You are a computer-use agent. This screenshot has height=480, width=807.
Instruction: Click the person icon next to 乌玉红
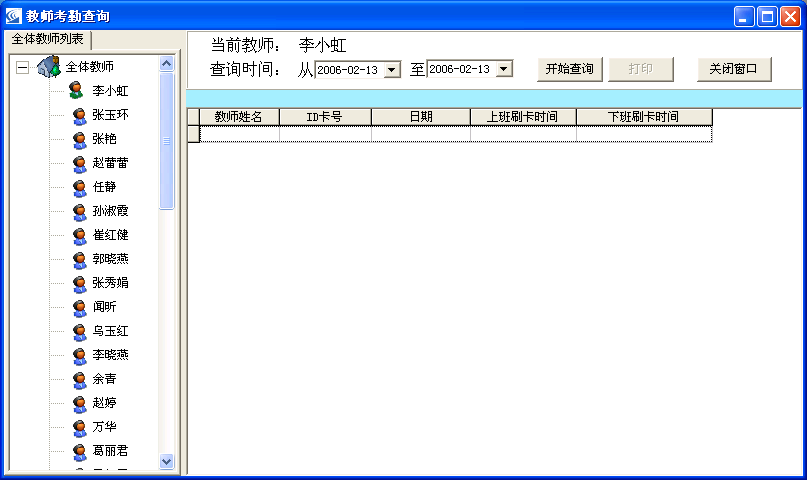(79, 332)
